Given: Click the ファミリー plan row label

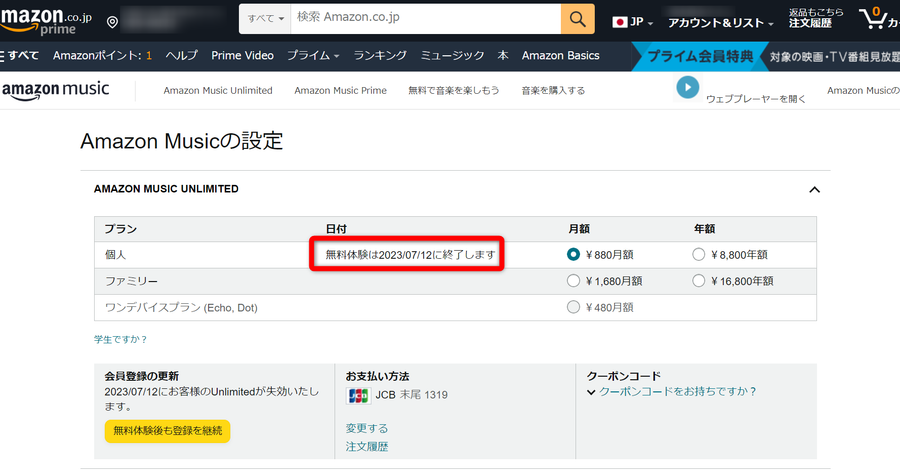Looking at the screenshot, I should [x=131, y=281].
